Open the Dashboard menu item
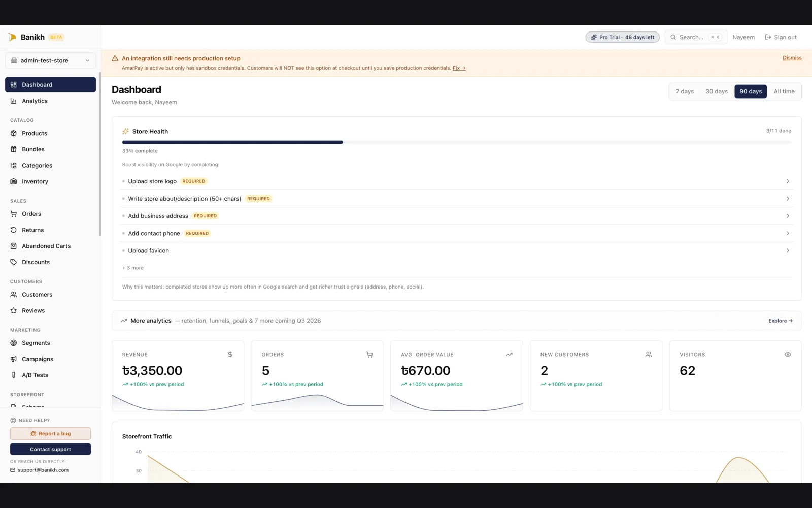Image resolution: width=812 pixels, height=508 pixels. click(50, 85)
